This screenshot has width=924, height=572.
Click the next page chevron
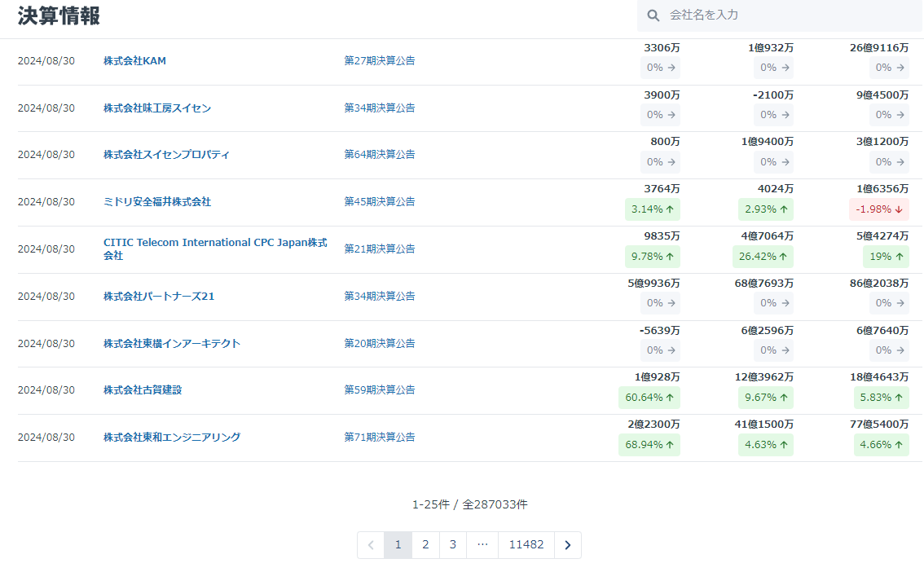[x=567, y=545]
